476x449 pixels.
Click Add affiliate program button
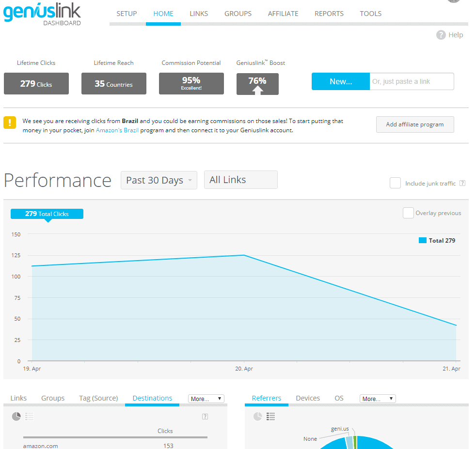(415, 124)
